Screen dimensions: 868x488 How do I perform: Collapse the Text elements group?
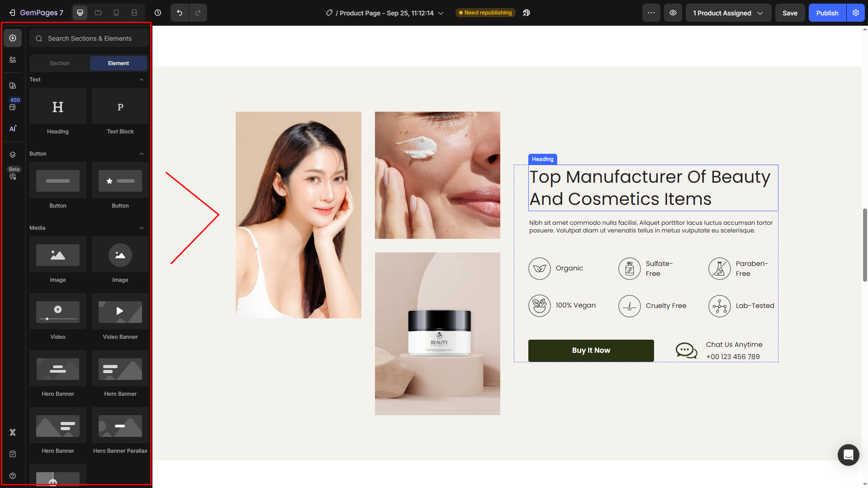click(142, 80)
